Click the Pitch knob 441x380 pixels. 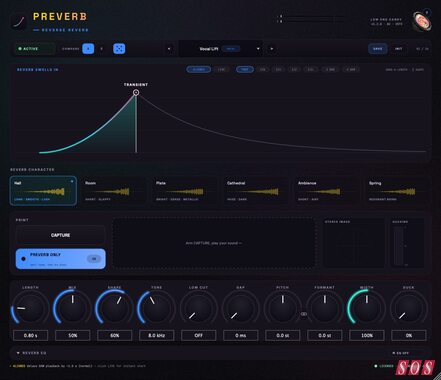[x=283, y=308]
